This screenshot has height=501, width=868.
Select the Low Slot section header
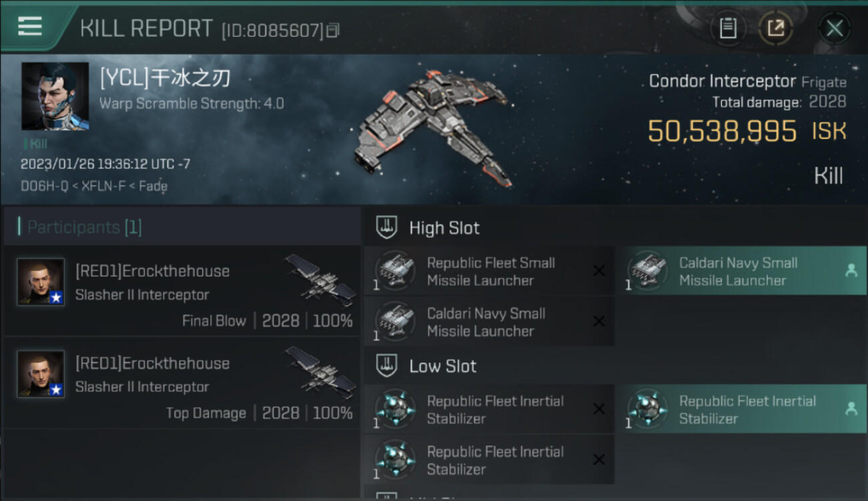(x=443, y=366)
